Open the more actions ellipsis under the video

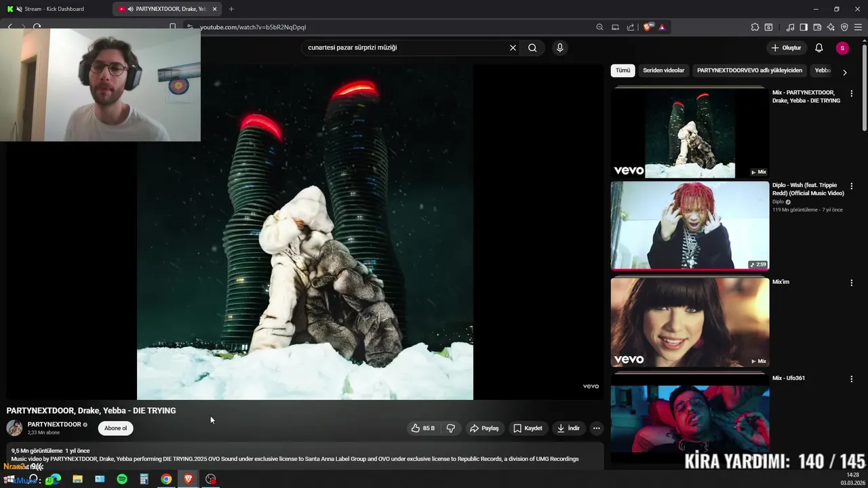(x=596, y=428)
